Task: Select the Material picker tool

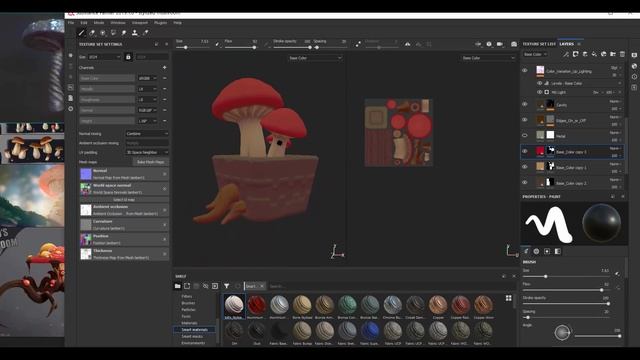Action: tap(145, 33)
